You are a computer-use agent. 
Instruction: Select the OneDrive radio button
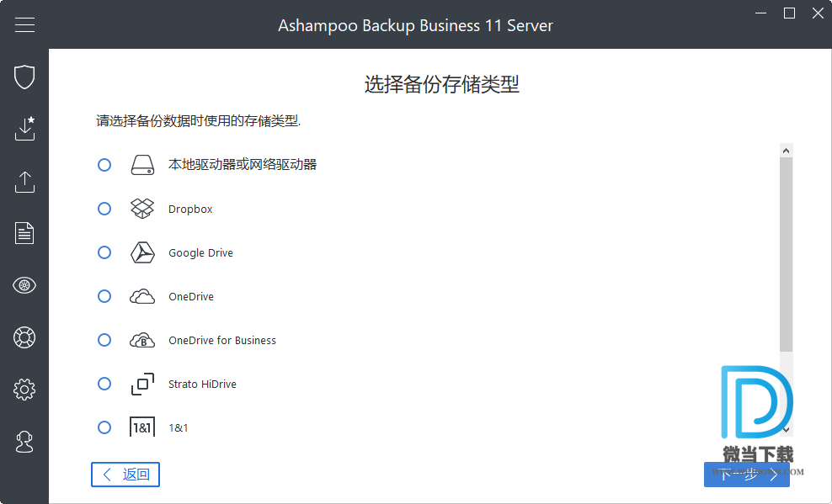tap(104, 296)
